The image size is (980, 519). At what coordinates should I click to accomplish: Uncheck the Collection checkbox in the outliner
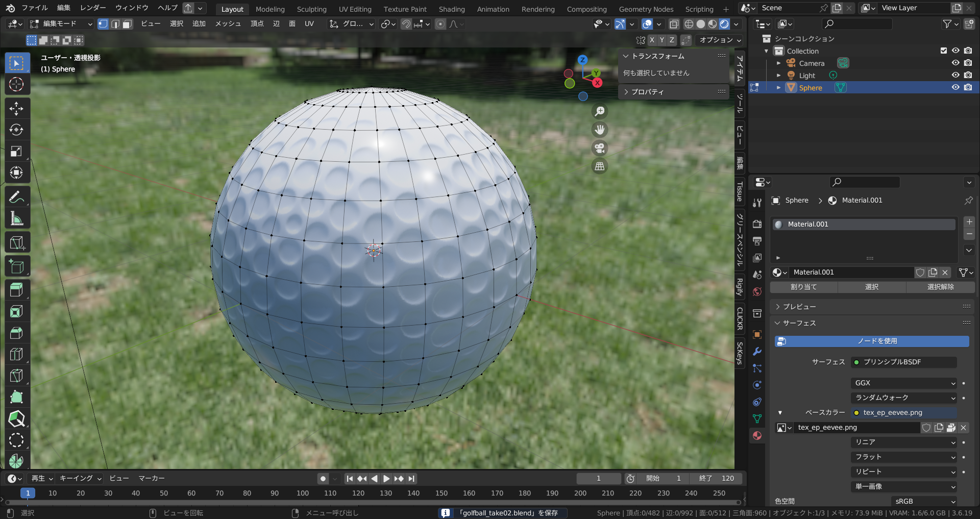click(x=944, y=51)
